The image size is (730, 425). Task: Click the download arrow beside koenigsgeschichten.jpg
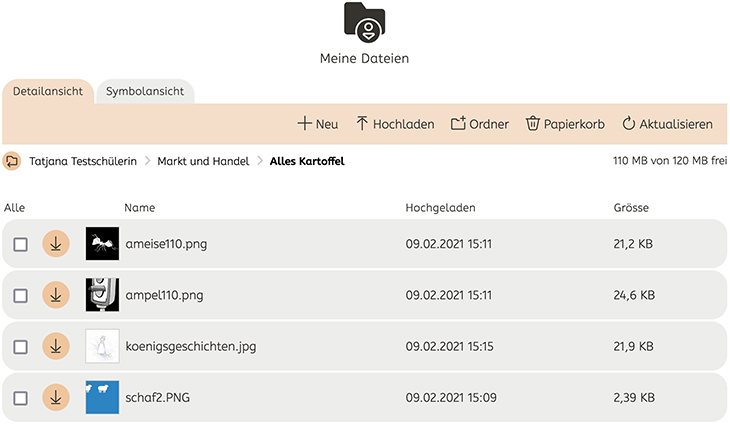click(x=56, y=346)
